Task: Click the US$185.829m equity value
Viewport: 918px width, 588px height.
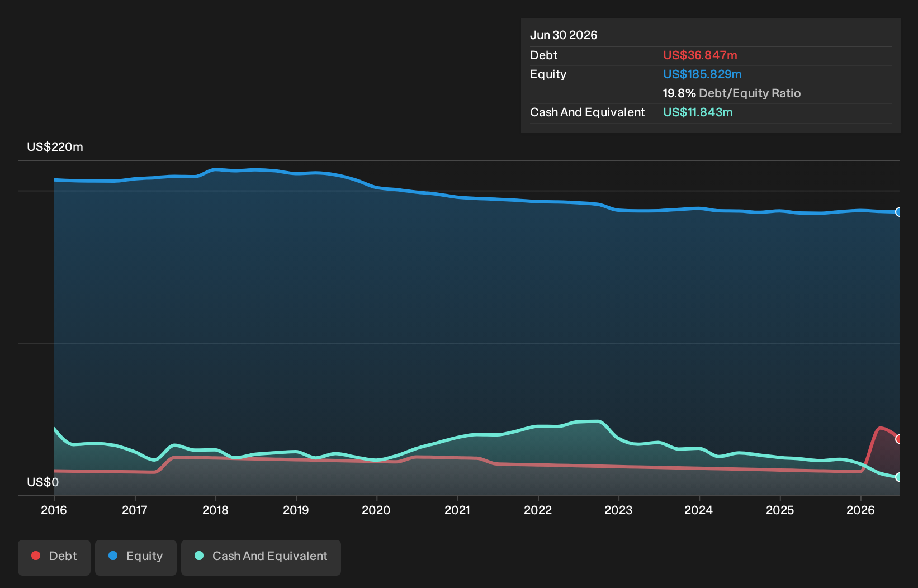Action: tap(702, 74)
